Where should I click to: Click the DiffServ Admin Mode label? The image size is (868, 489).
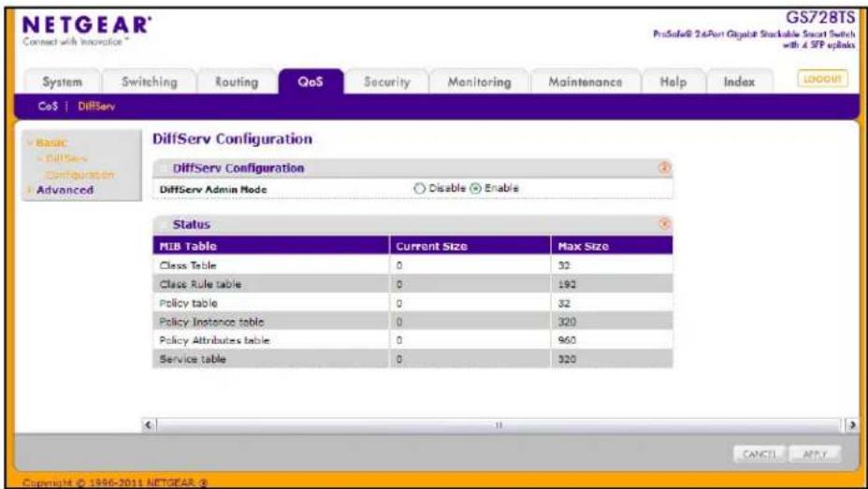click(x=213, y=189)
